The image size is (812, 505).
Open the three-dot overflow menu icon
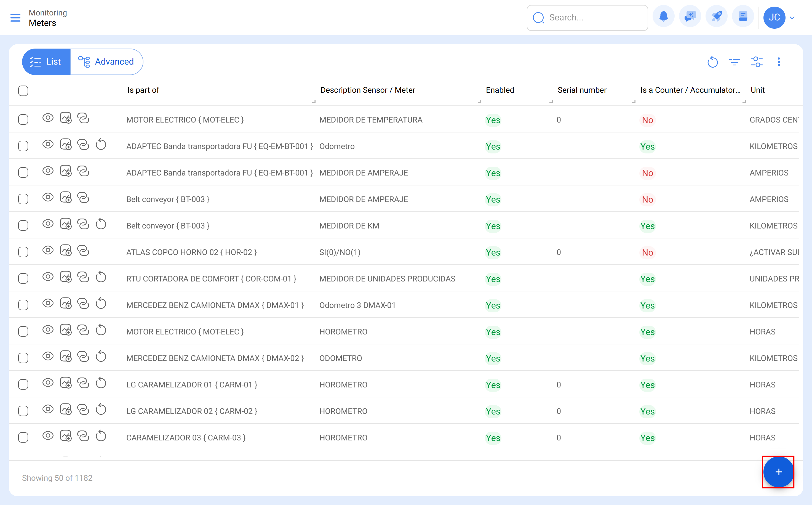(x=779, y=62)
